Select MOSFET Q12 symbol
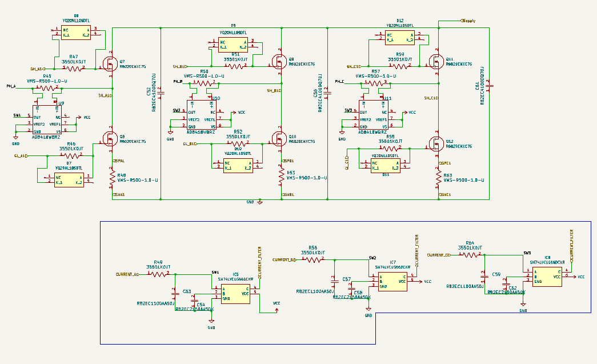This screenshot has width=597, height=364. [x=436, y=143]
